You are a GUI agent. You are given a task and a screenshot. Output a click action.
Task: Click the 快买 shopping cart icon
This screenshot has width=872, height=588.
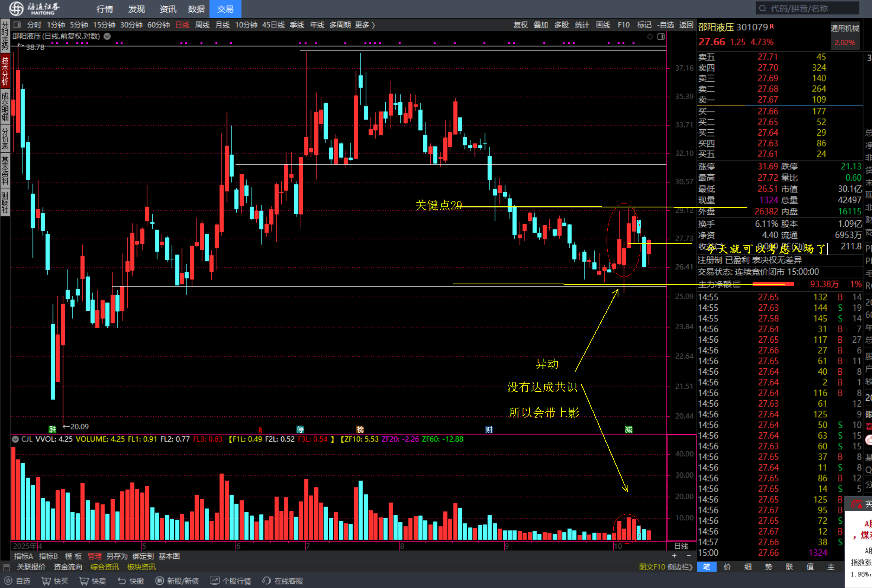[46, 581]
